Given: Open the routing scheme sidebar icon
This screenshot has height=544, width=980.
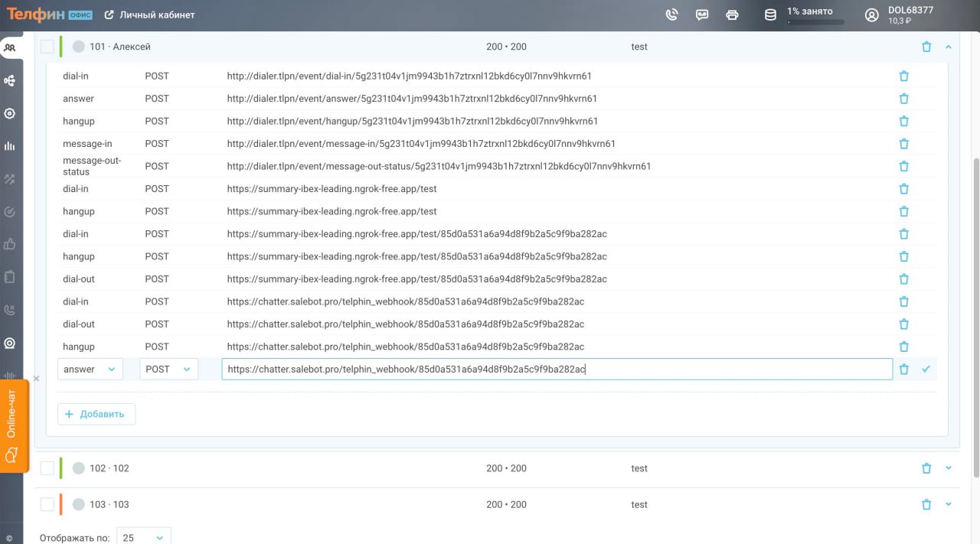Looking at the screenshot, I should 10,80.
